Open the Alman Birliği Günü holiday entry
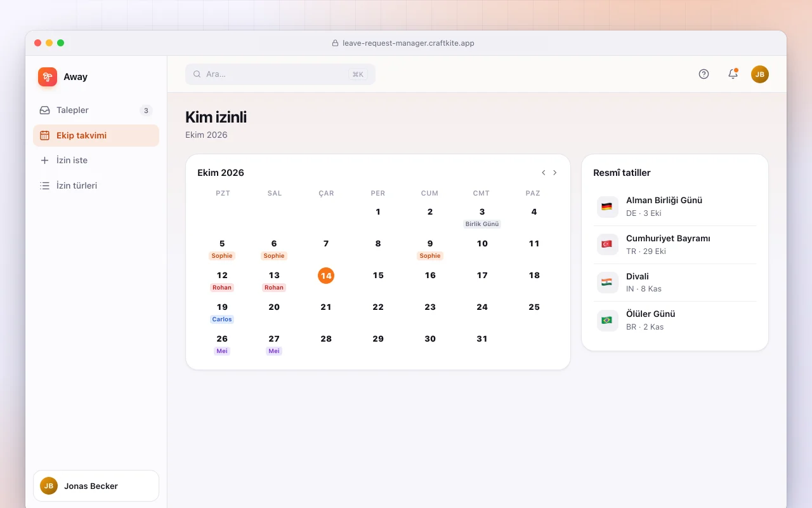Viewport: 812px width, 508px height. (675, 206)
